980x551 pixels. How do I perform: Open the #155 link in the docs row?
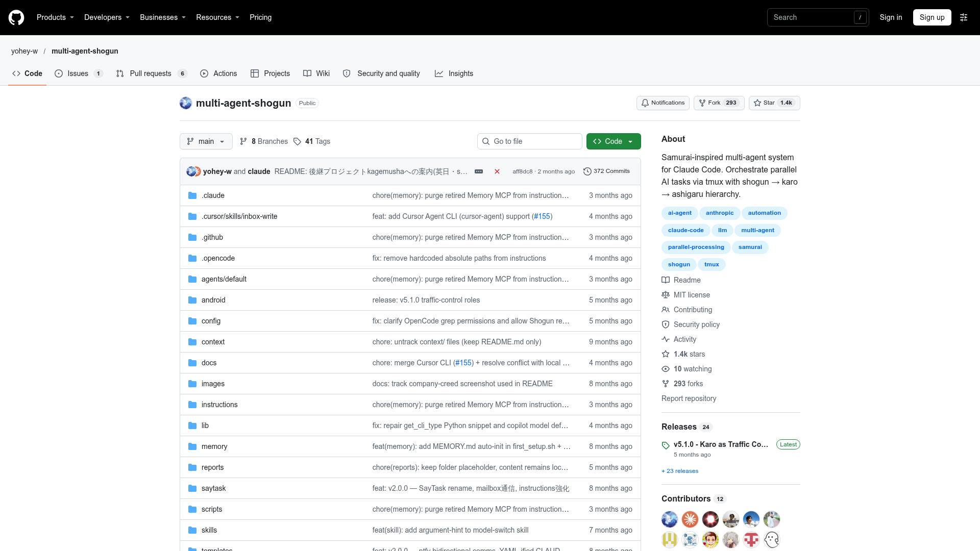(463, 363)
